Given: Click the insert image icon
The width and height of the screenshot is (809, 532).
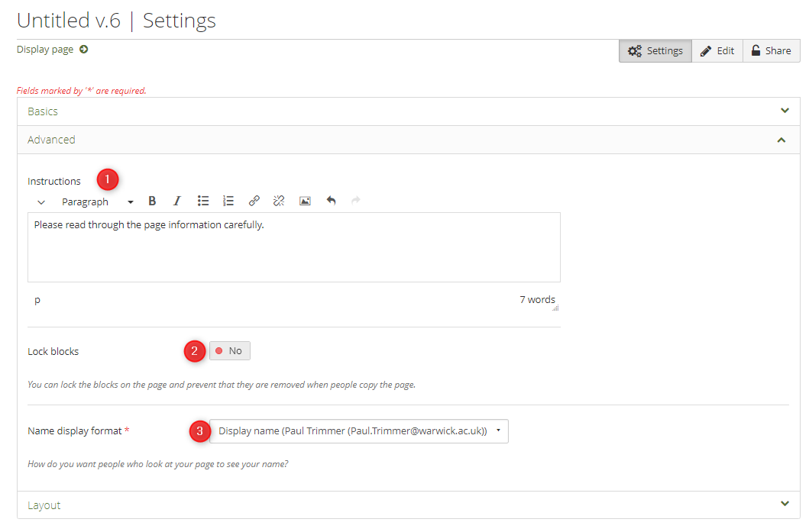Looking at the screenshot, I should click(x=305, y=202).
